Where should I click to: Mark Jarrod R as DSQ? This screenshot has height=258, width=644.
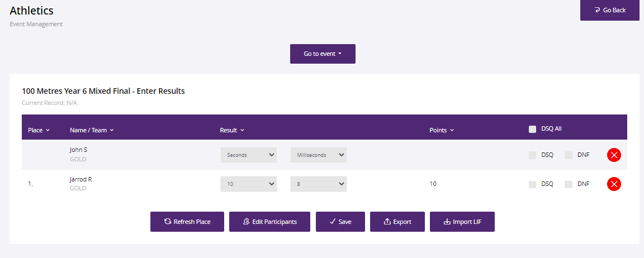click(x=533, y=184)
